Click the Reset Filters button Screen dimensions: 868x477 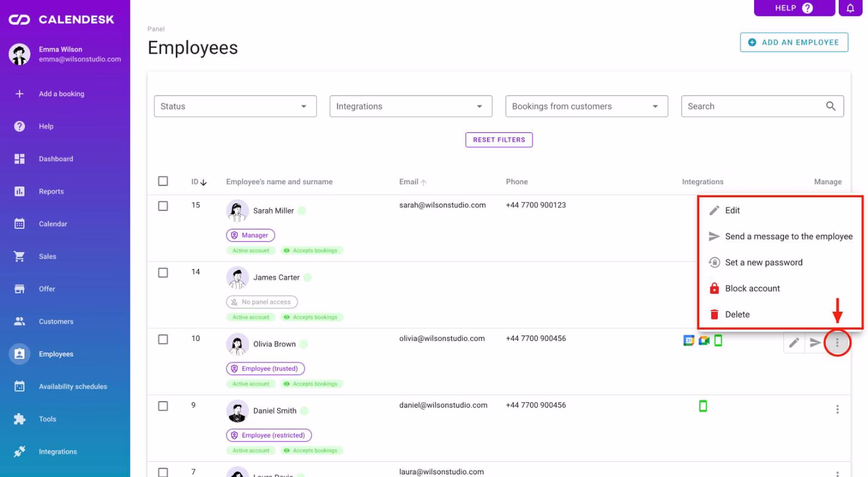coord(499,140)
